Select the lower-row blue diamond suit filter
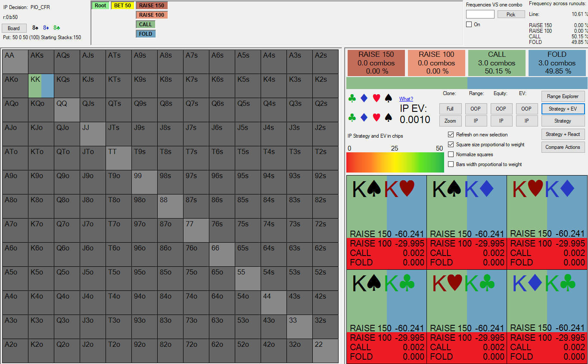588x364 pixels. pyautogui.click(x=364, y=117)
